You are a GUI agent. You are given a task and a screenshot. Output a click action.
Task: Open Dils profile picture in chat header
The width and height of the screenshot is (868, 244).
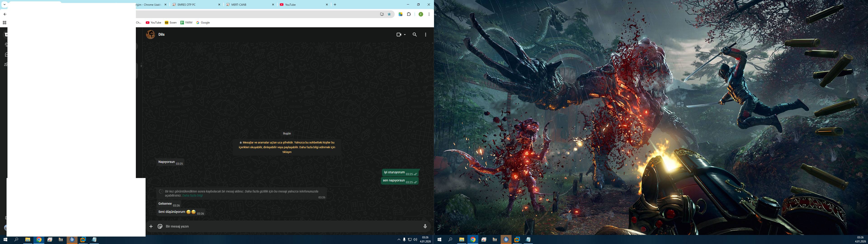point(150,34)
